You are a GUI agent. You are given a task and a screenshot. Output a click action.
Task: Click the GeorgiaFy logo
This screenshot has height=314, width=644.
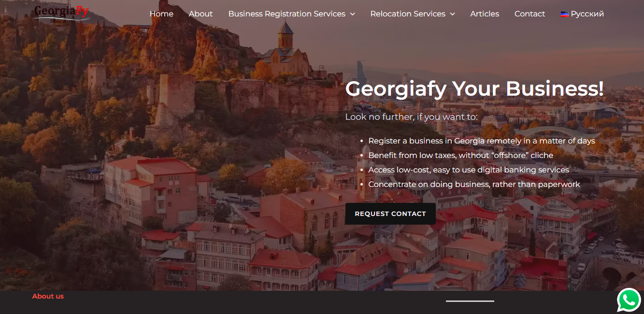click(x=61, y=14)
